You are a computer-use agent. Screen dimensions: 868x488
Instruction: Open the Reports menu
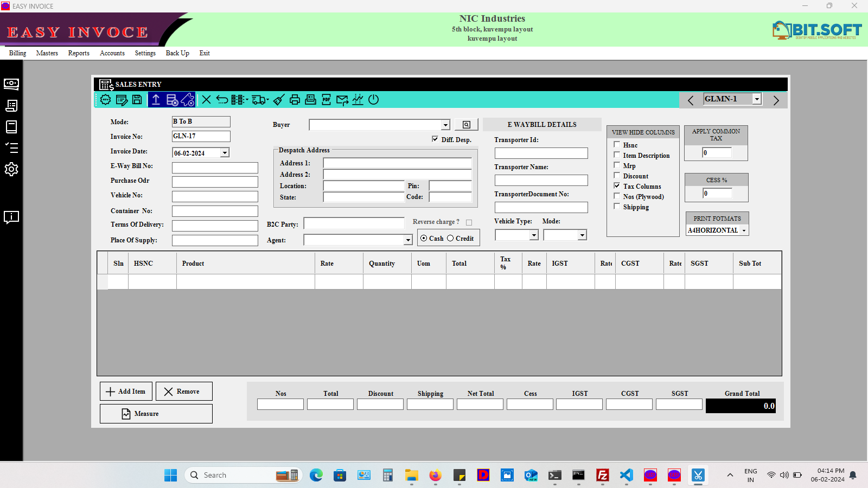tap(79, 53)
